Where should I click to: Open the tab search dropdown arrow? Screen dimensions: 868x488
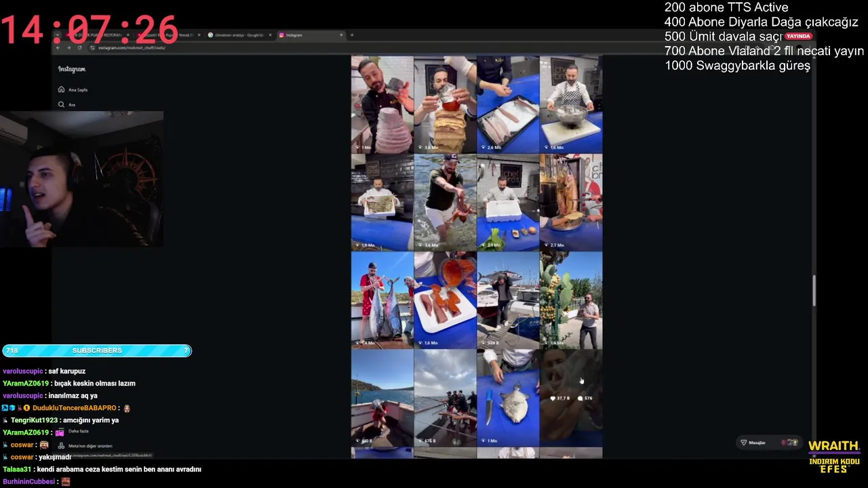(x=58, y=35)
